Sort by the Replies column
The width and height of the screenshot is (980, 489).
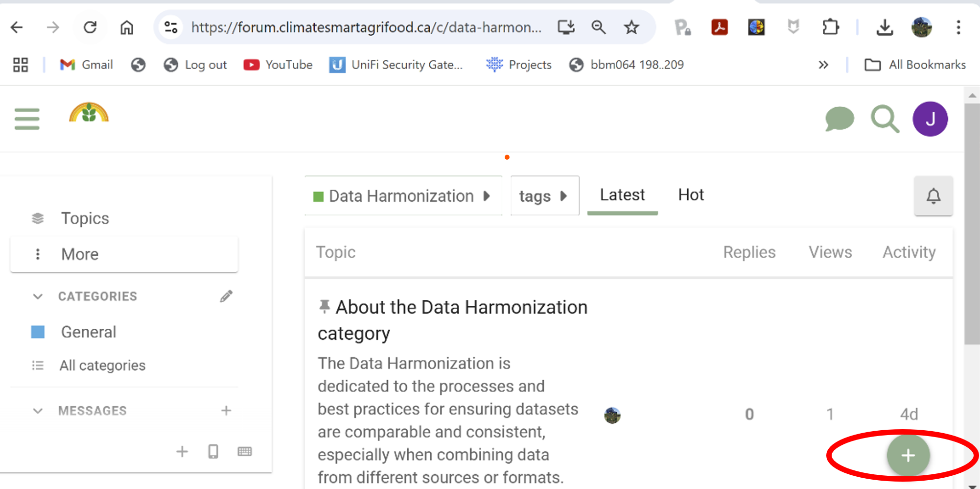[x=749, y=252]
